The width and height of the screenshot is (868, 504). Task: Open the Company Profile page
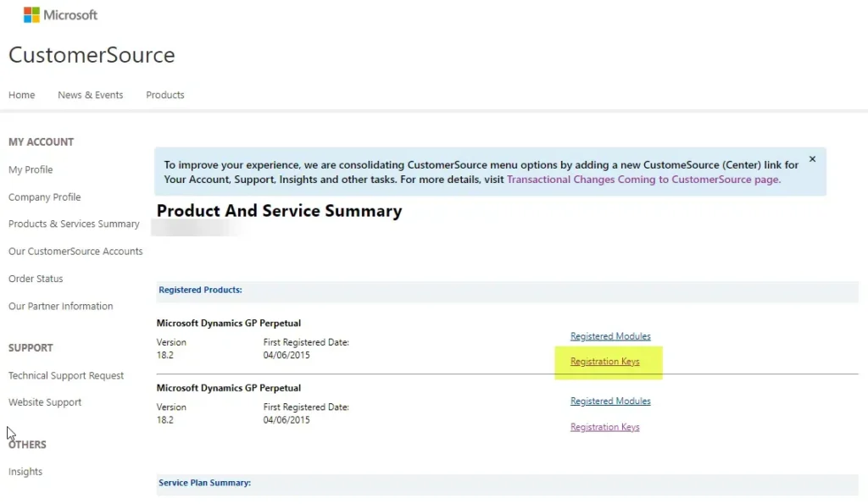click(44, 197)
